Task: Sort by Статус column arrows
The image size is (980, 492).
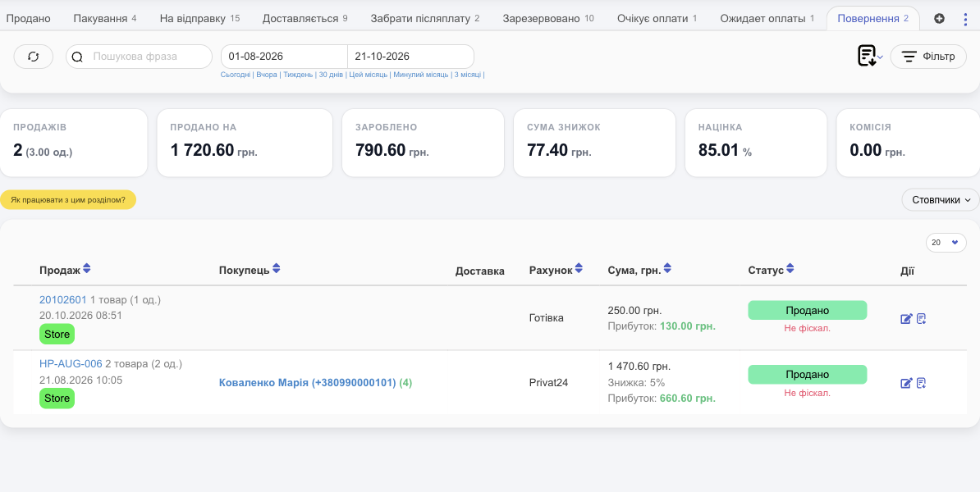Action: pyautogui.click(x=790, y=268)
